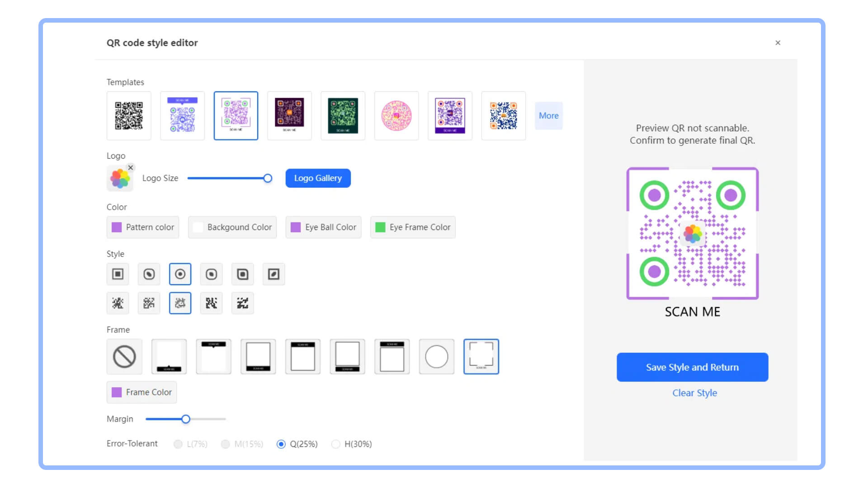Select the rounded-corner square eye style
Image resolution: width=868 pixels, height=488 pixels.
(x=242, y=274)
